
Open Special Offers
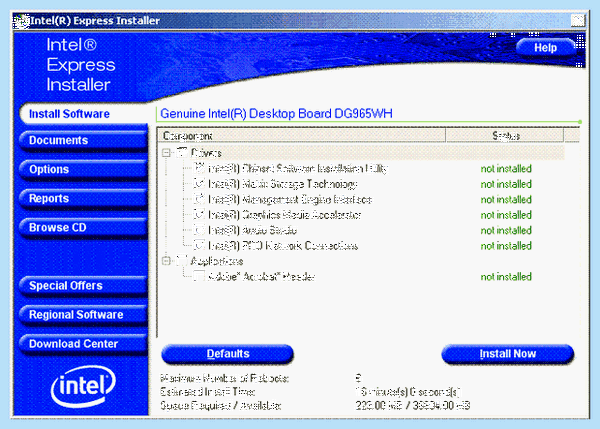tap(83, 286)
